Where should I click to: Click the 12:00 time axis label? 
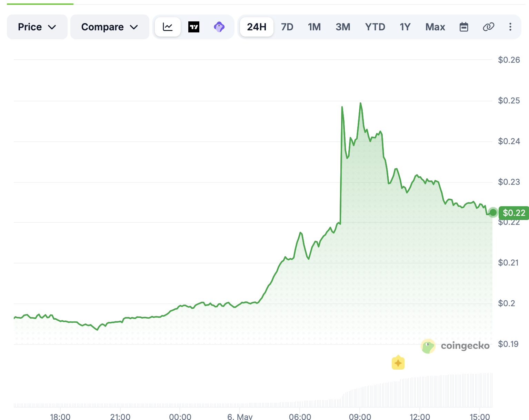click(420, 417)
